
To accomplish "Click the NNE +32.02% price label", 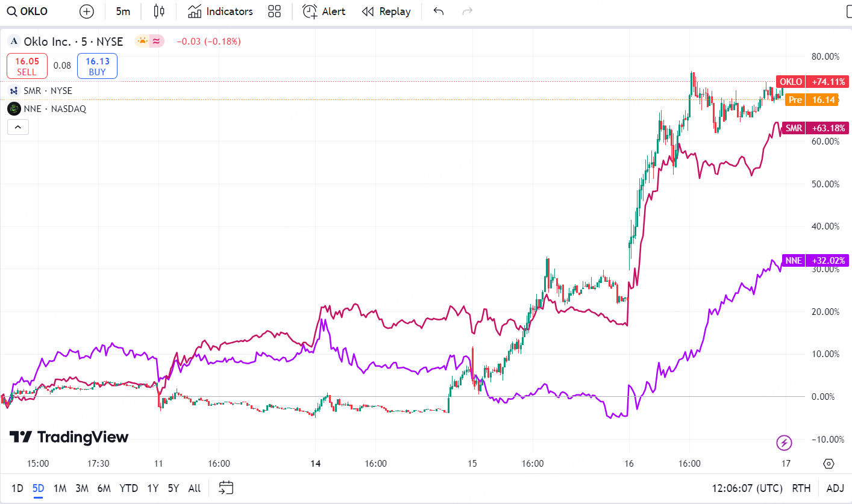I will tap(816, 261).
